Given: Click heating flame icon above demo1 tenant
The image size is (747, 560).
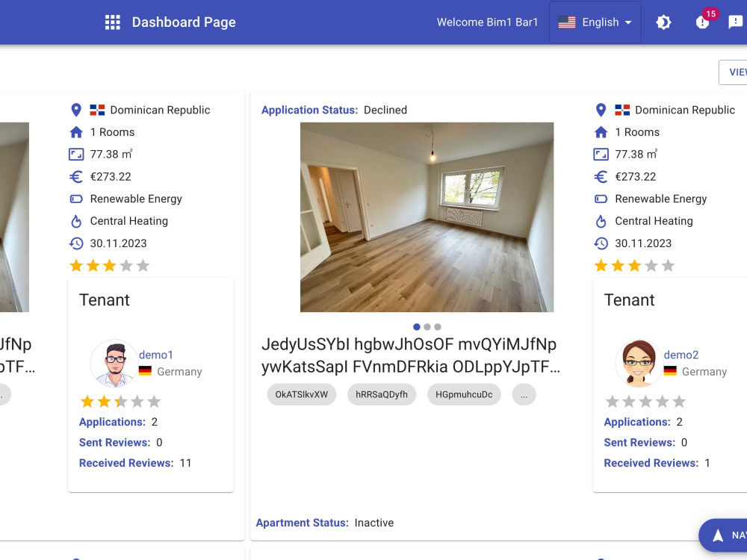Looking at the screenshot, I should pyautogui.click(x=76, y=221).
